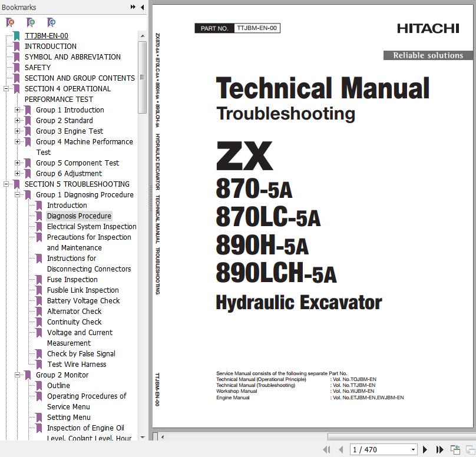The width and height of the screenshot is (476, 457).
Task: Click the greyed-out next view icon
Action: coord(470,449)
